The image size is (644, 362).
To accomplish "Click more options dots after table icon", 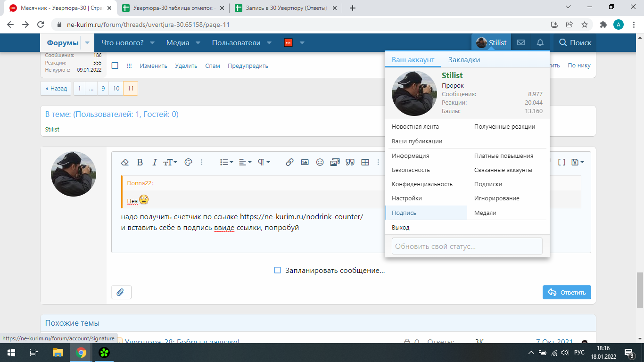I will (x=378, y=162).
